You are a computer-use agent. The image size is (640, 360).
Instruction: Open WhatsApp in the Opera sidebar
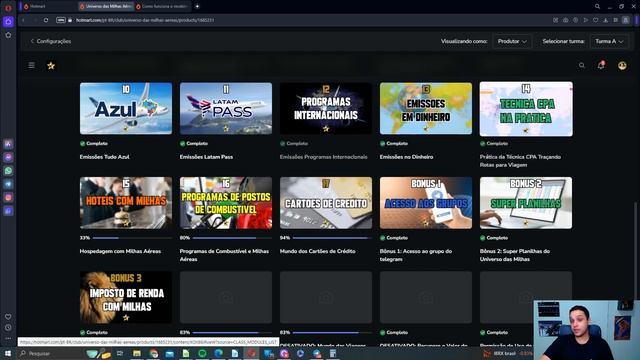8,171
